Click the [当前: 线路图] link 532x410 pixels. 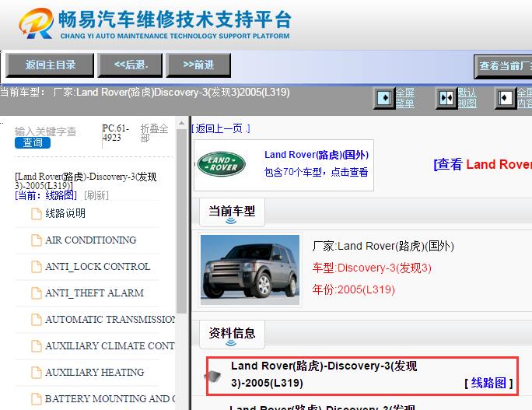click(46, 195)
